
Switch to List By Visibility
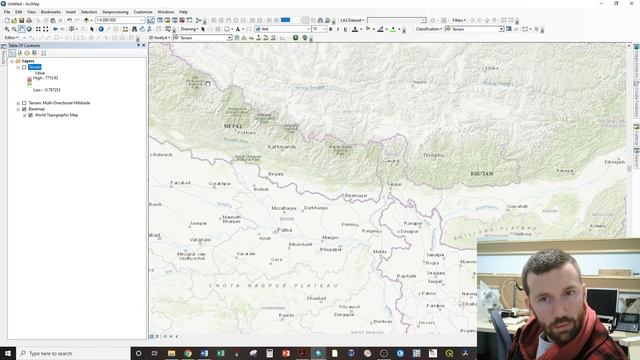27,53
